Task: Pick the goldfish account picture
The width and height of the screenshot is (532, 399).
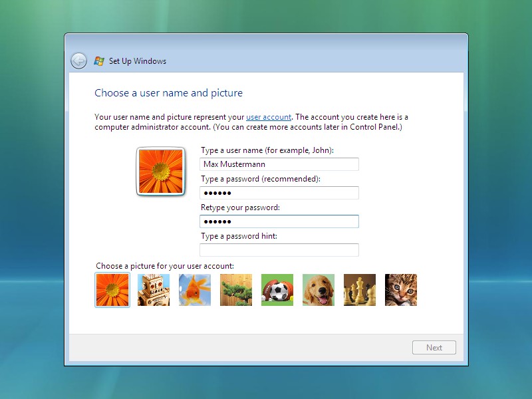Action: coord(195,290)
